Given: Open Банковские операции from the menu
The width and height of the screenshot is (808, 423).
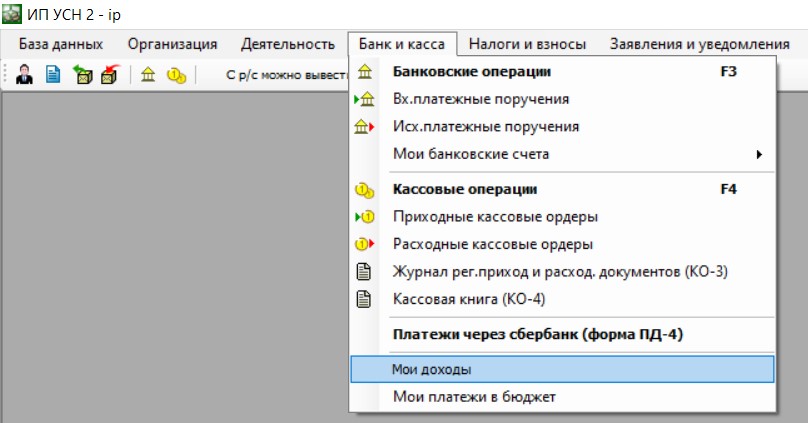Looking at the screenshot, I should [x=562, y=72].
